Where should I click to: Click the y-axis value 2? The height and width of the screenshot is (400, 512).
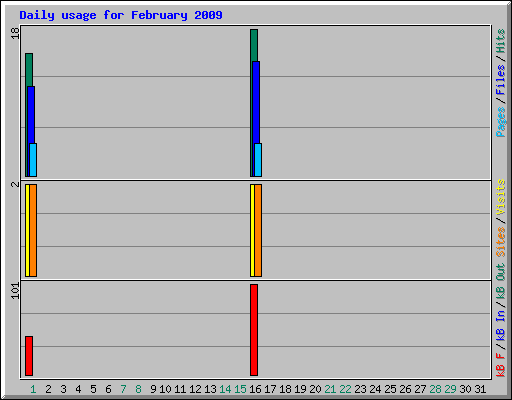click(x=15, y=184)
